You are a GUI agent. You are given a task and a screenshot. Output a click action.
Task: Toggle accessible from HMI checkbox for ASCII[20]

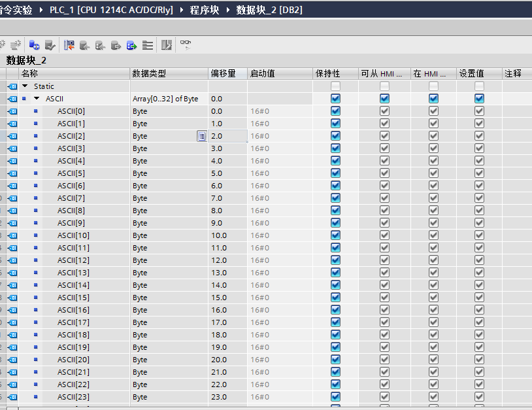[384, 360]
